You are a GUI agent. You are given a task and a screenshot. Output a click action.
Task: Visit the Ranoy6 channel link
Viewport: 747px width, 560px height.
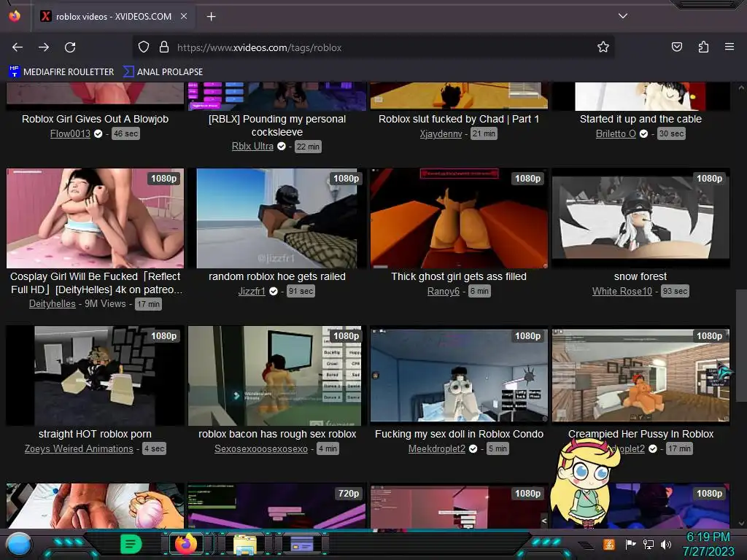pos(443,292)
